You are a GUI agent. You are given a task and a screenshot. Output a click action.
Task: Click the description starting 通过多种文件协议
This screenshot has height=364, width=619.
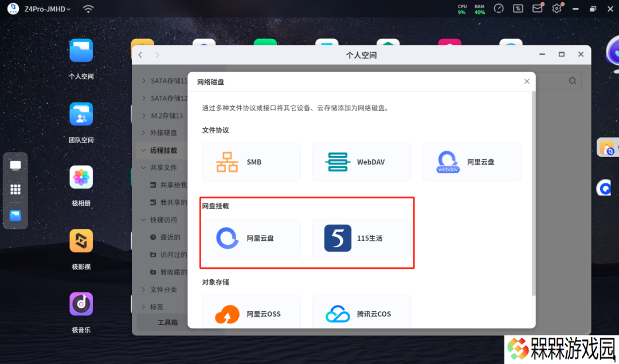click(296, 108)
